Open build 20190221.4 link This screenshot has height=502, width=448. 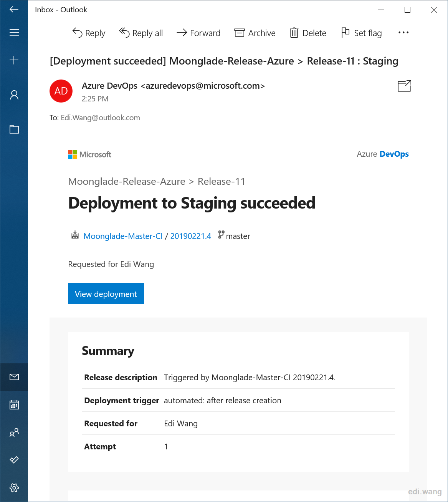tap(191, 236)
